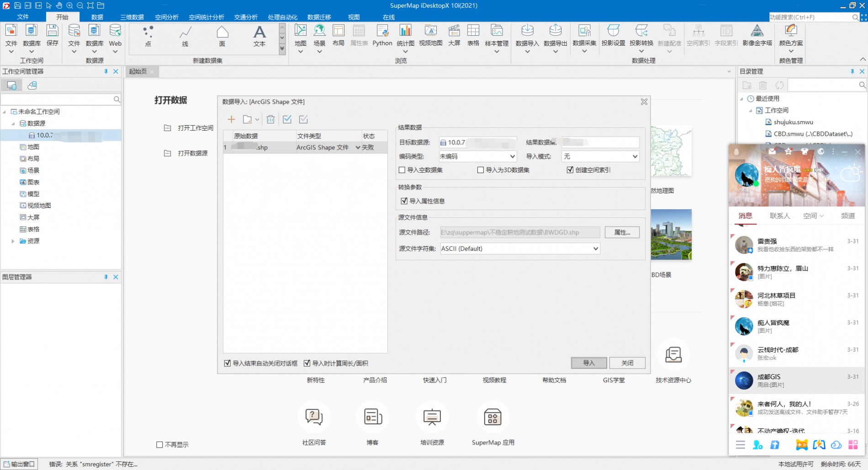The image size is (868, 470).
Task: Create a new 点 dataset
Action: point(148,36)
